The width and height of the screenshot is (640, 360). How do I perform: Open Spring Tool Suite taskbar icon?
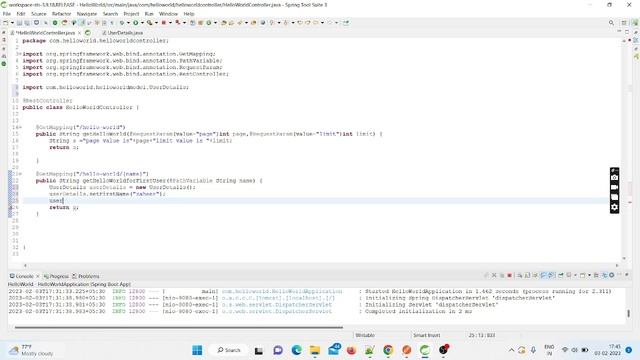(425, 350)
